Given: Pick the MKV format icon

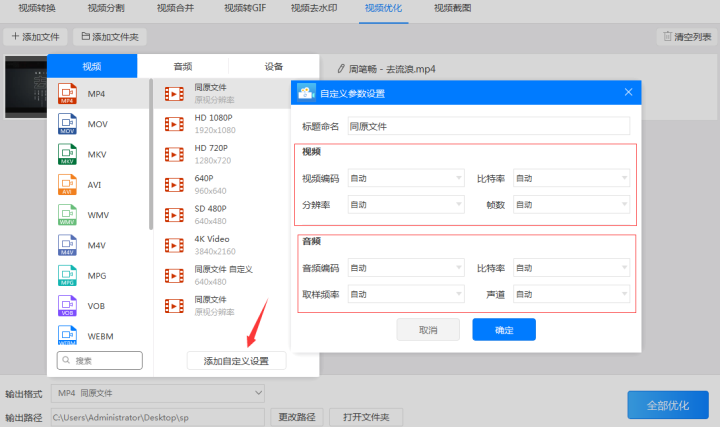Looking at the screenshot, I should click(67, 154).
